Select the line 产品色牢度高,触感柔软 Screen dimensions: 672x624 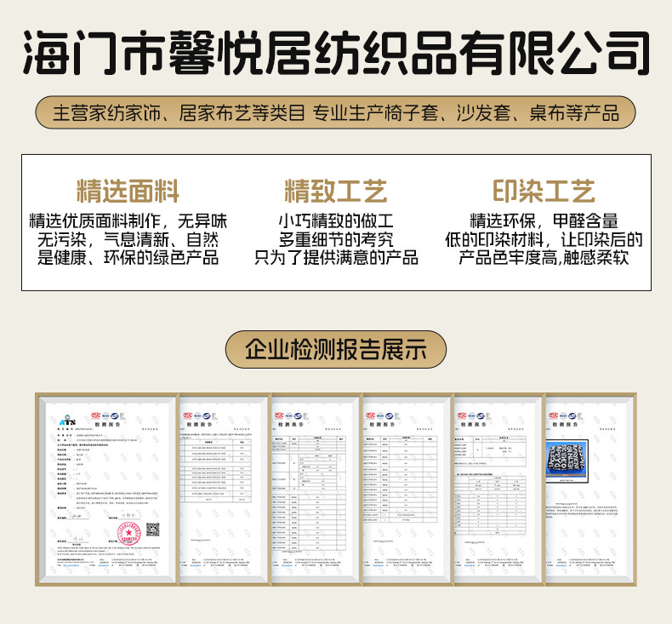click(544, 258)
